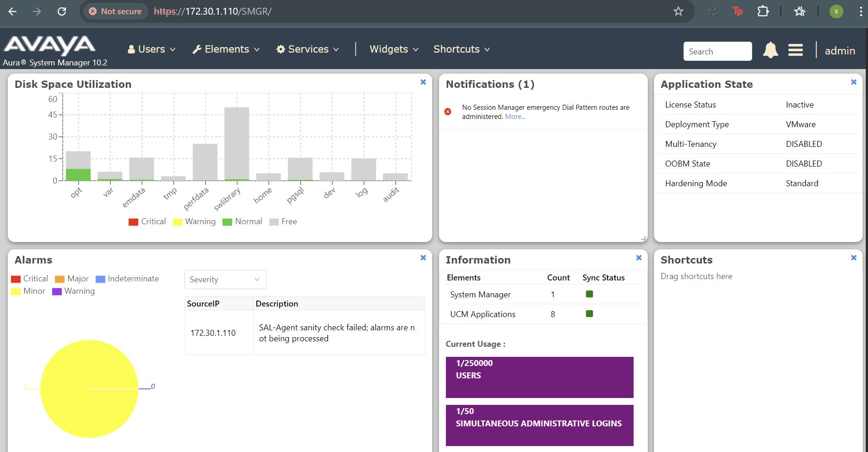Toggle the Major alarms legend item
Image resolution: width=868 pixels, height=452 pixels.
point(72,279)
